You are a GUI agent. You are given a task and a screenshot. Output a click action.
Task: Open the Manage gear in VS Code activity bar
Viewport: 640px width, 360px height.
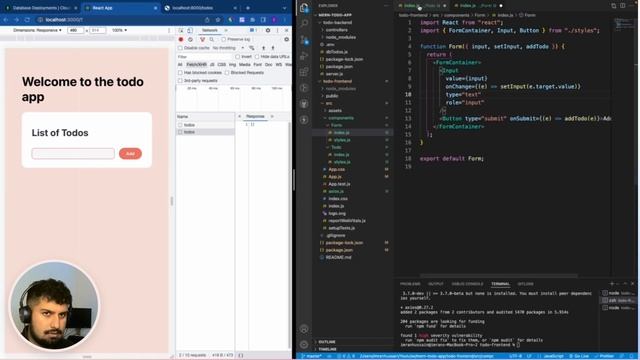pyautogui.click(x=304, y=345)
